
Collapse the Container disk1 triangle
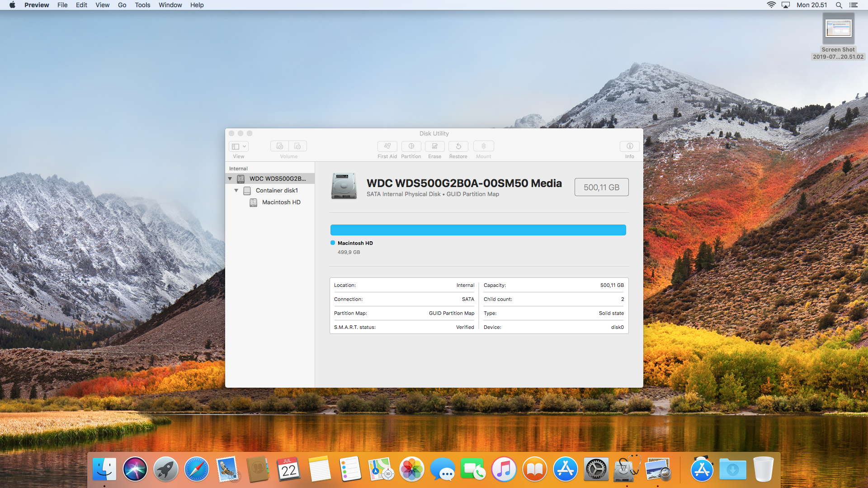236,191
